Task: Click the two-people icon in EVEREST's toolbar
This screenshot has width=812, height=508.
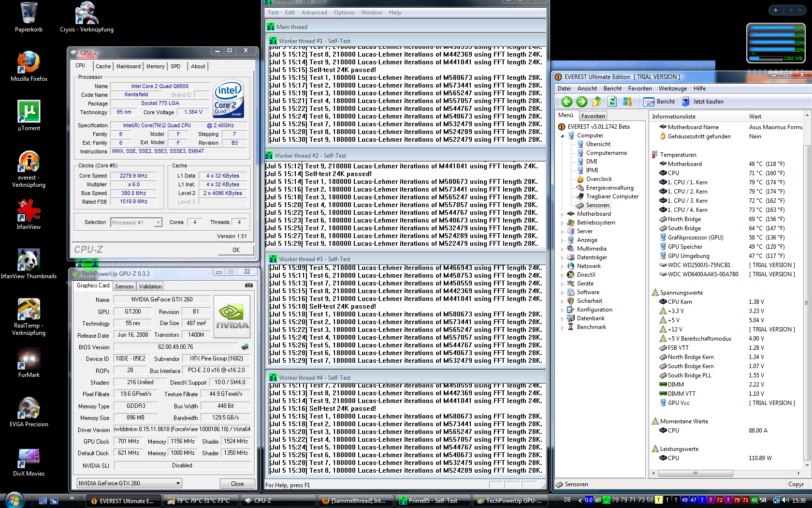Action: (x=627, y=102)
